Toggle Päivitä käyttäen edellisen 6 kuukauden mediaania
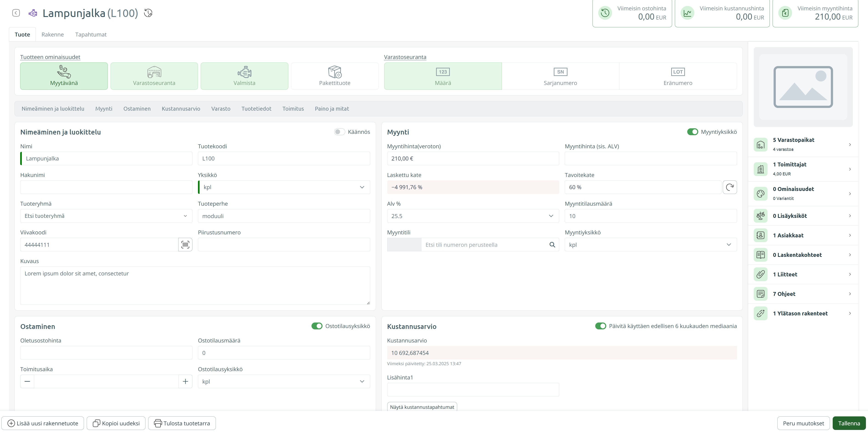868x432 pixels. (x=601, y=326)
